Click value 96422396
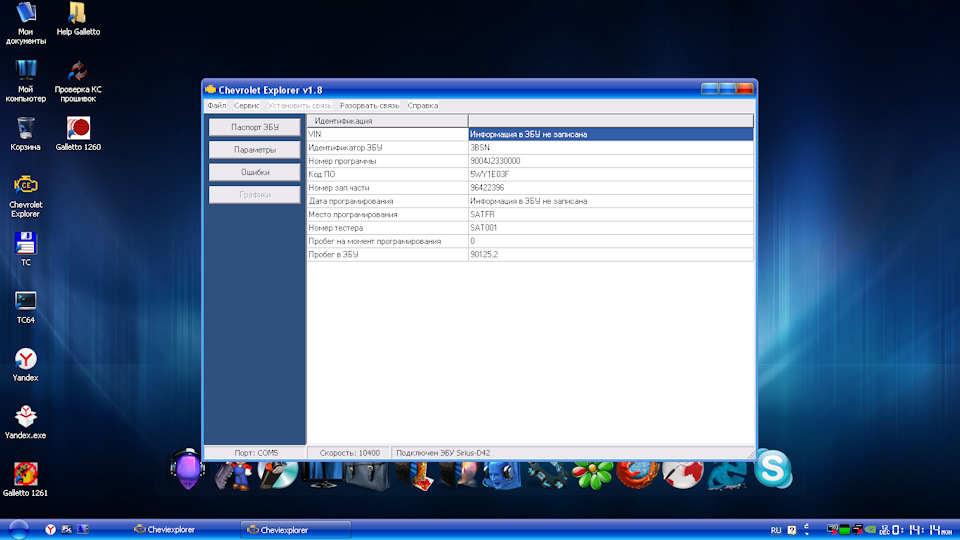Viewport: 960px width, 540px height. 487,188
